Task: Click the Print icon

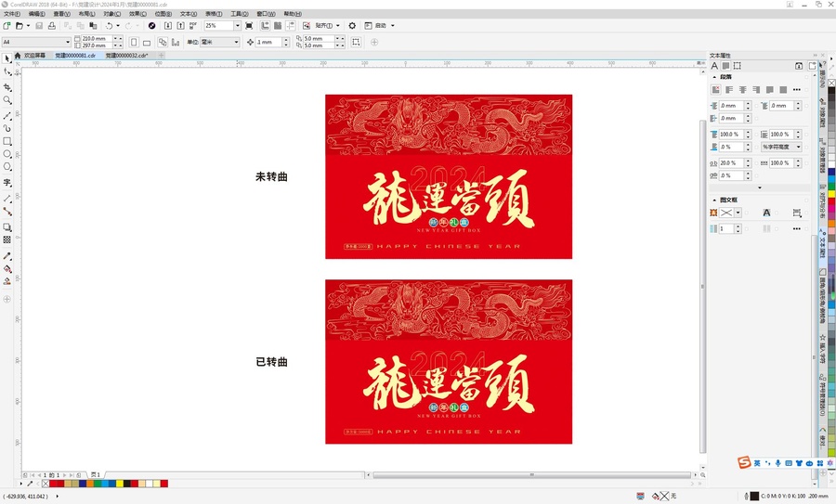Action: [x=52, y=26]
